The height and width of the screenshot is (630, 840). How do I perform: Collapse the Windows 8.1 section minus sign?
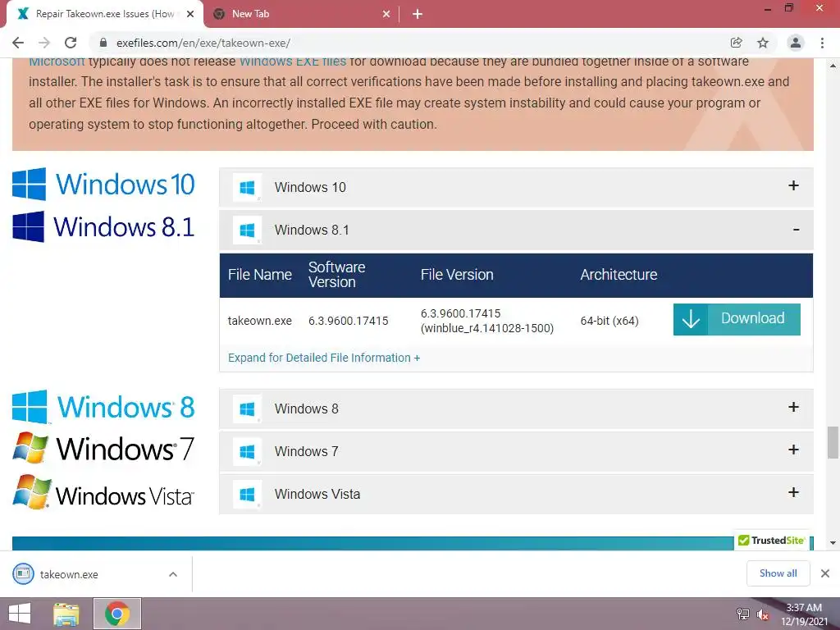pos(796,230)
